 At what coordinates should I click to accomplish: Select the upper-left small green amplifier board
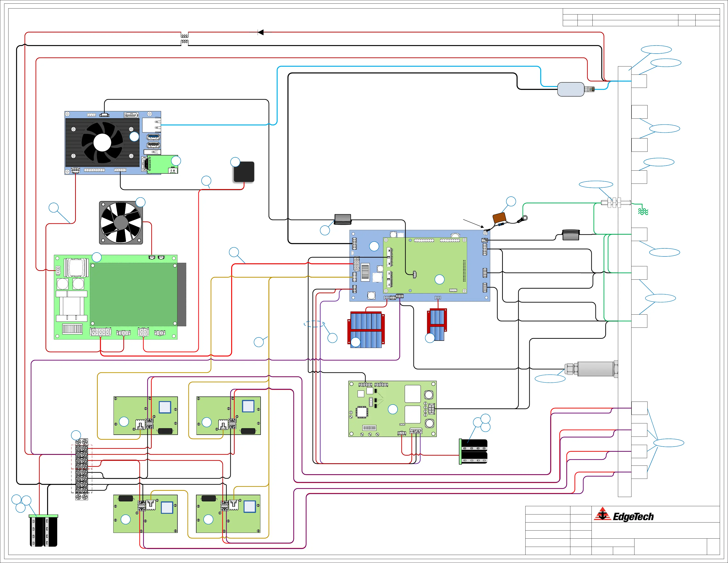[146, 416]
